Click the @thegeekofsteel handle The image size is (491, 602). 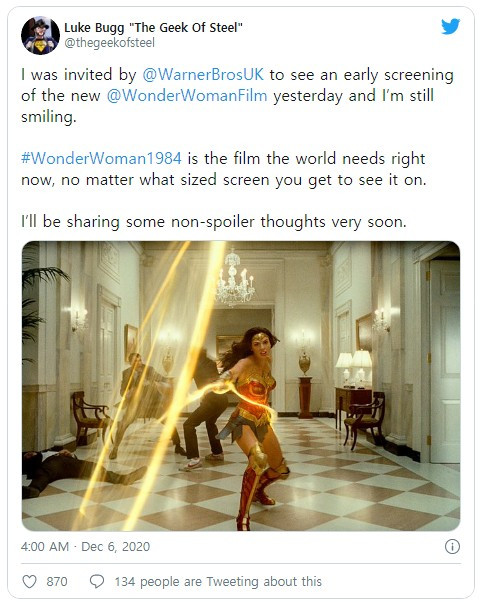(109, 42)
